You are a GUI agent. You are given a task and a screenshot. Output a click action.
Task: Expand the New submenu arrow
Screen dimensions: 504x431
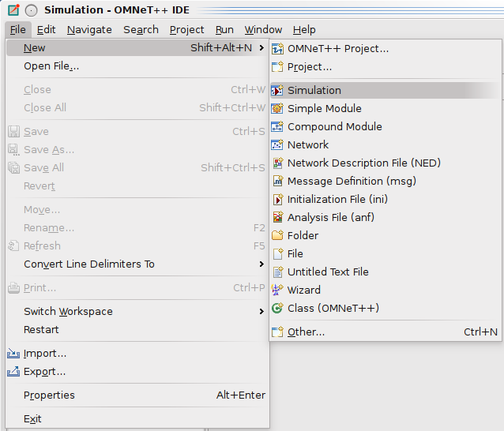[x=261, y=47]
